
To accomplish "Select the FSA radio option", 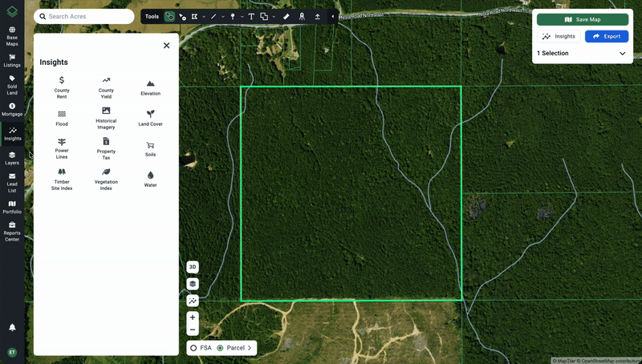I will [193, 348].
